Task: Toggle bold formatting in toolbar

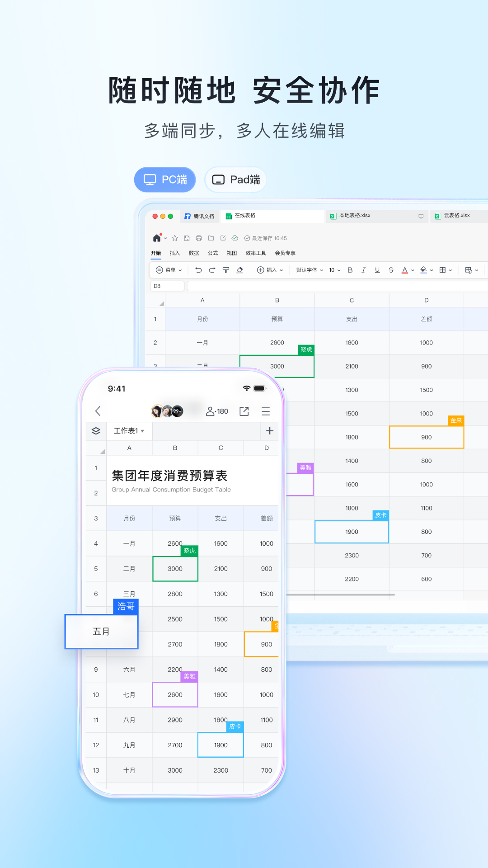Action: [350, 270]
